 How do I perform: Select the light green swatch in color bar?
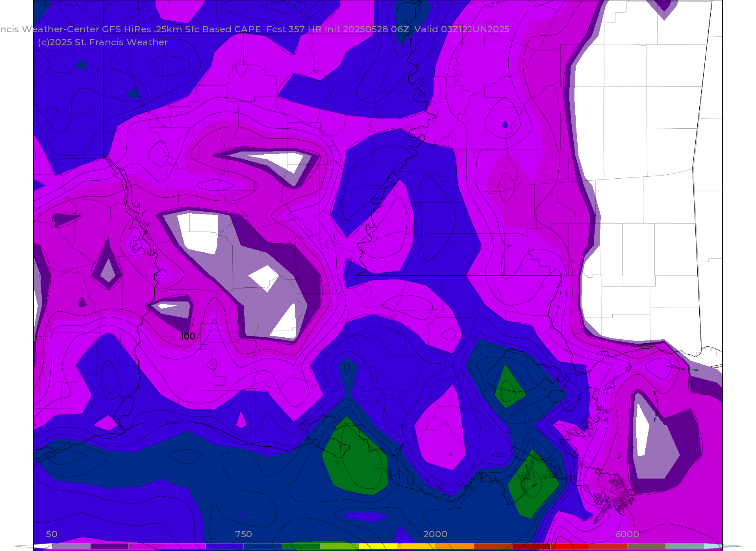[339, 546]
